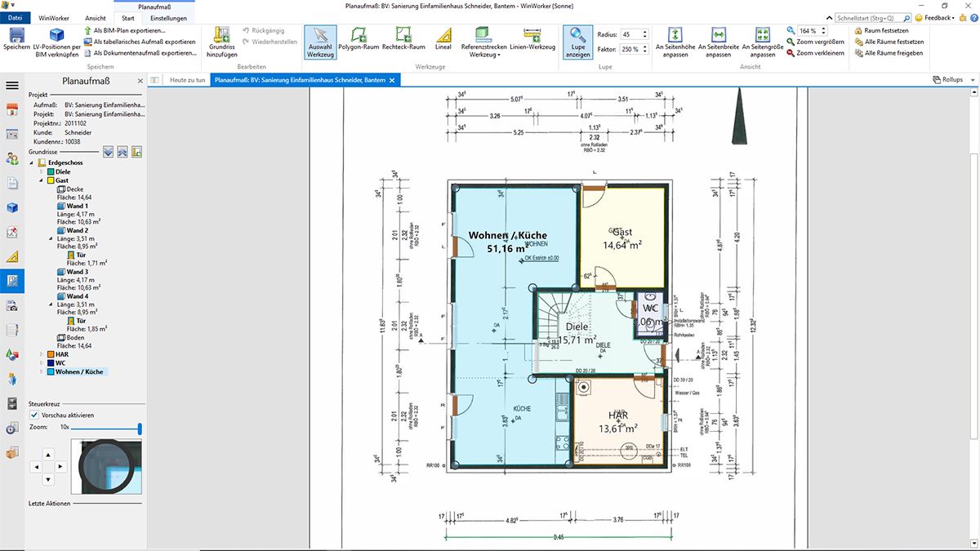Select the Linien-Werkzeug tool
The width and height of the screenshot is (980, 551).
point(532,39)
